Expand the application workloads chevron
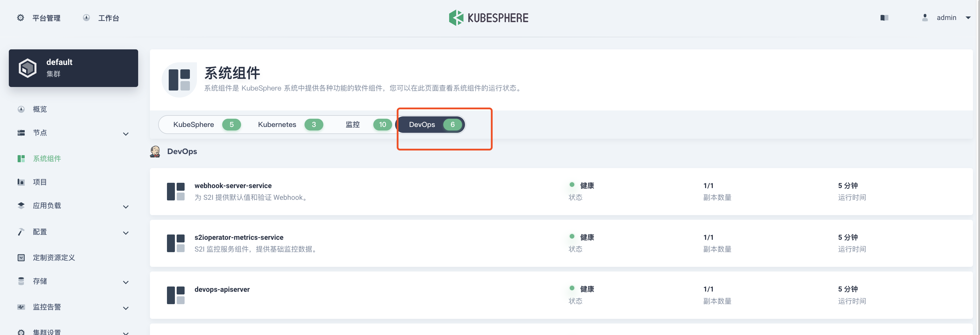The image size is (980, 335). pyautogui.click(x=126, y=207)
